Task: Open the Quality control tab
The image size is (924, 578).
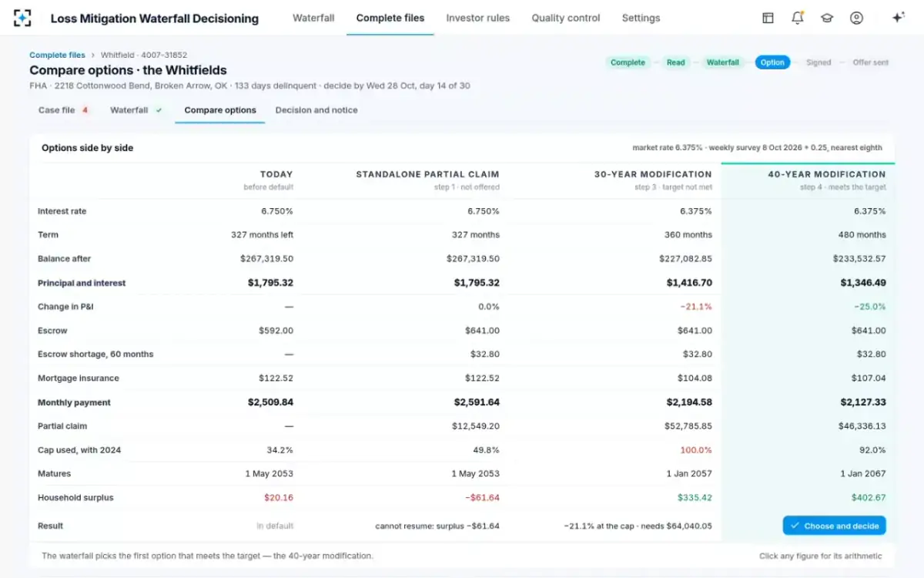Action: pyautogui.click(x=566, y=18)
